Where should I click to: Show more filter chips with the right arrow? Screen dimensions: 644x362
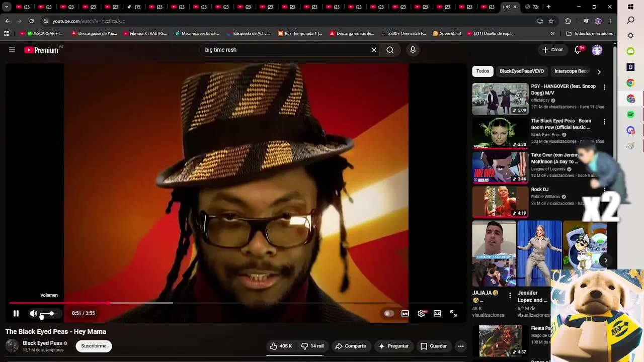[599, 71]
